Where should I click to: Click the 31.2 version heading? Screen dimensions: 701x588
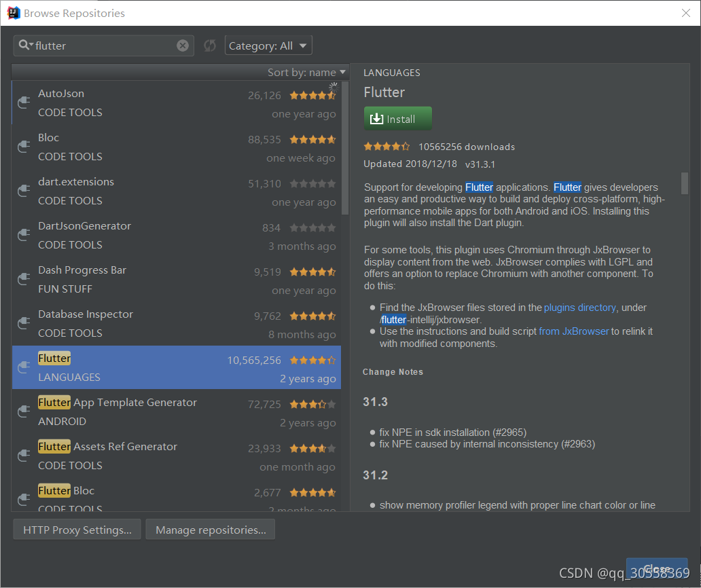tap(375, 475)
